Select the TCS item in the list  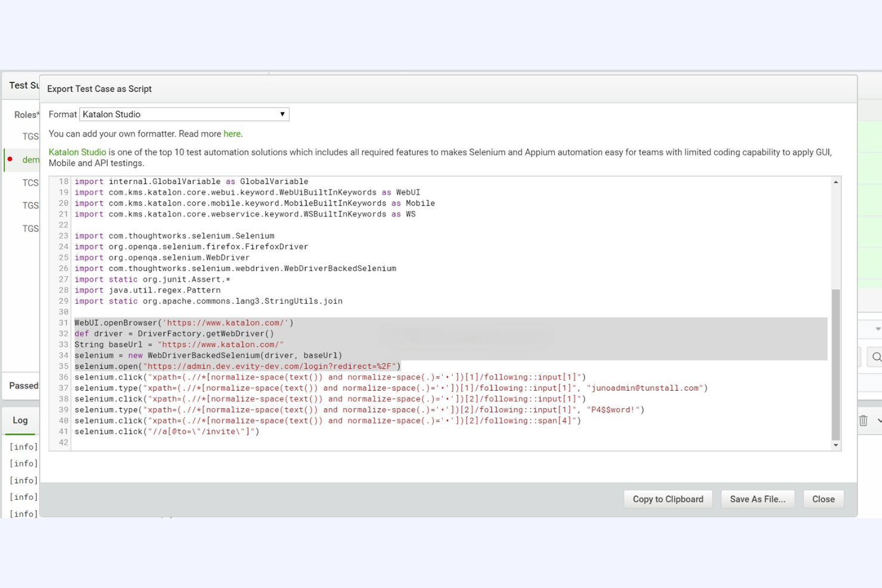[x=30, y=183]
